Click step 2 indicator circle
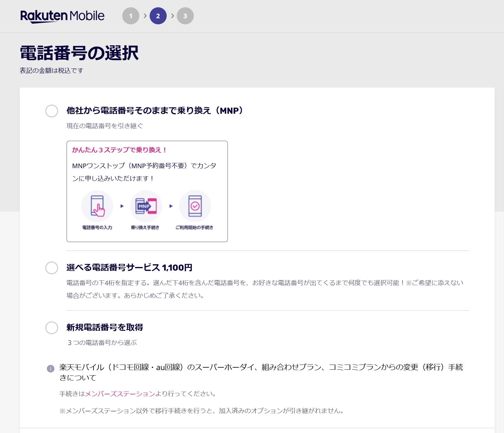504x433 pixels. click(158, 16)
